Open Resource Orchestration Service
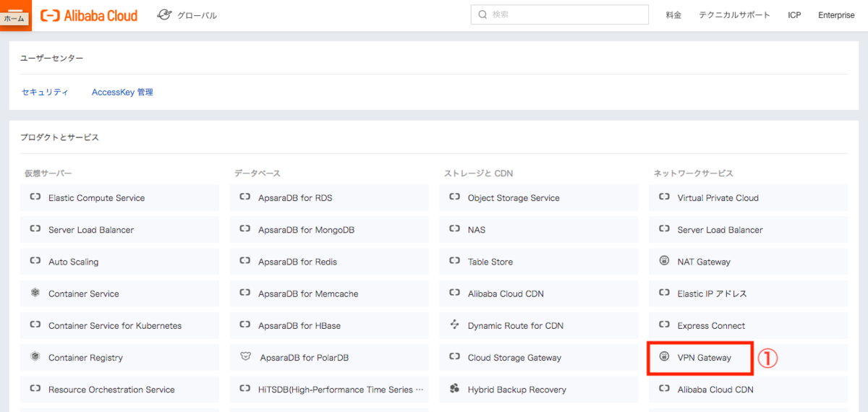Viewport: 868px width, 412px height. point(119,390)
